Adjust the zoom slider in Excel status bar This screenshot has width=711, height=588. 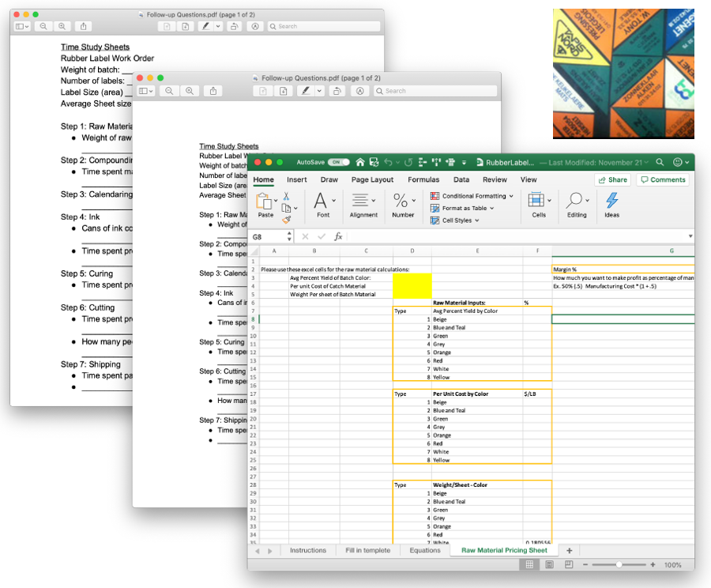pyautogui.click(x=619, y=565)
